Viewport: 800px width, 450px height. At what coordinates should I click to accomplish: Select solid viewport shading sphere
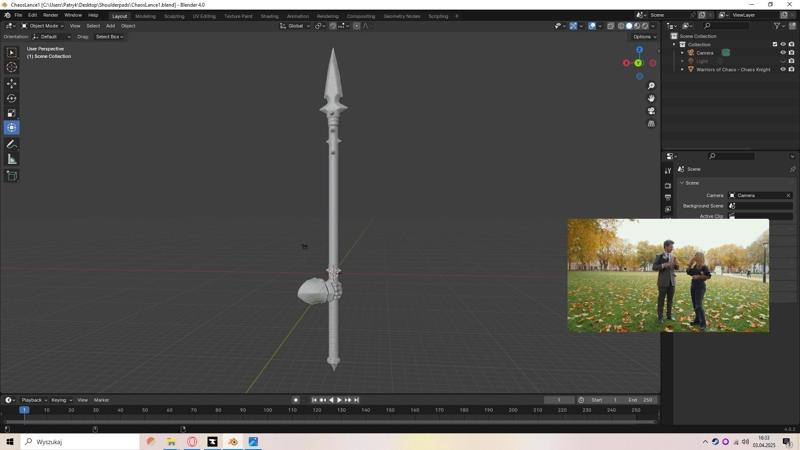pyautogui.click(x=629, y=26)
